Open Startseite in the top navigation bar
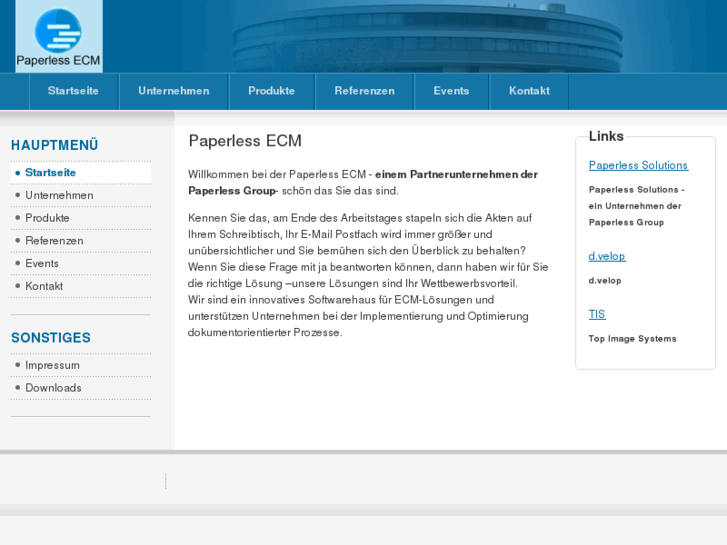Image resolution: width=727 pixels, height=545 pixels. (x=73, y=91)
